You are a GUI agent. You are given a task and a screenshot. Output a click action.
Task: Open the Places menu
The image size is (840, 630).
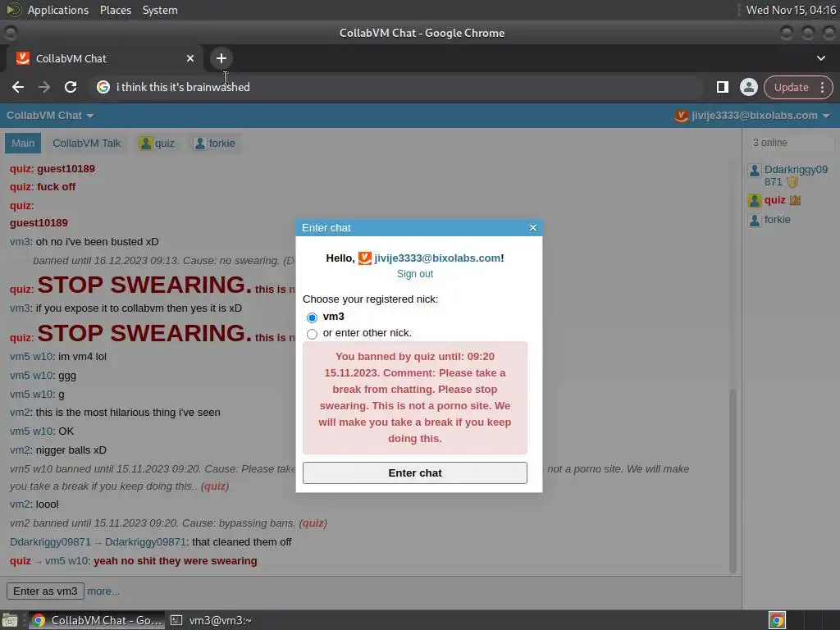click(x=116, y=10)
